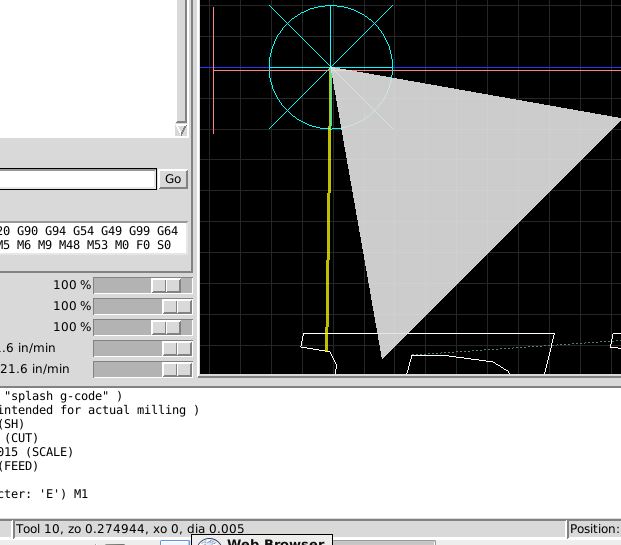Click the 21.6 in/min max velocity slider
Viewport: 621px width, 545px height.
click(x=142, y=369)
